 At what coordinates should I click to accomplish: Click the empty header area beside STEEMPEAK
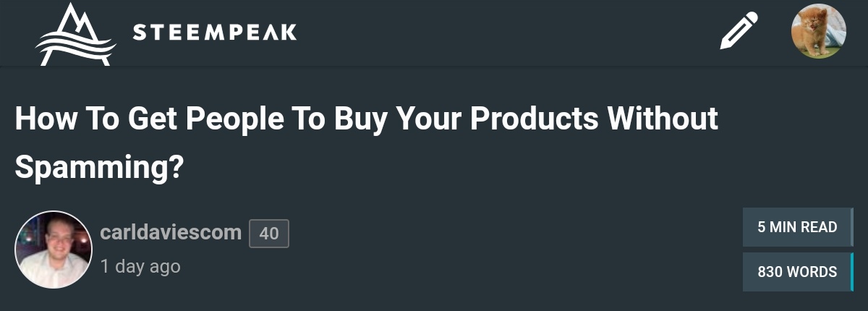point(506,33)
